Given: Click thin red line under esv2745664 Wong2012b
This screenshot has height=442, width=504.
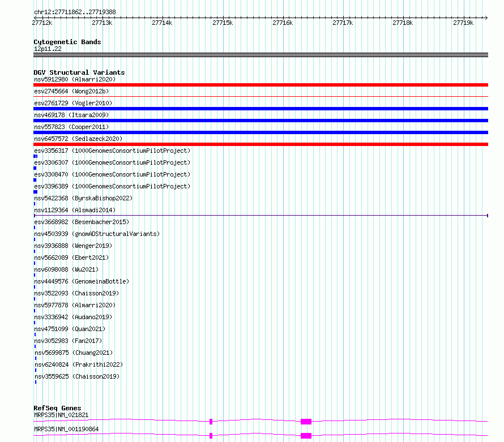Looking at the screenshot, I should click(260, 96).
